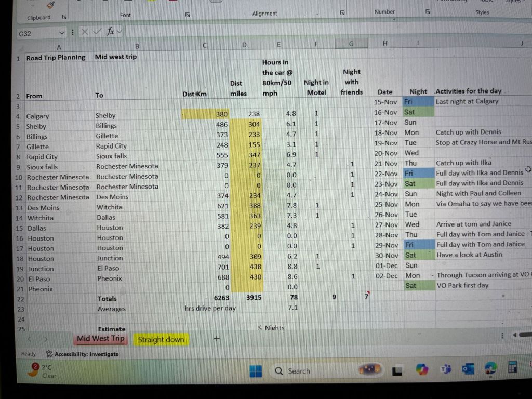The width and height of the screenshot is (532, 399).
Task: Click the formula bar Cancel X icon
Action: pyautogui.click(x=85, y=32)
